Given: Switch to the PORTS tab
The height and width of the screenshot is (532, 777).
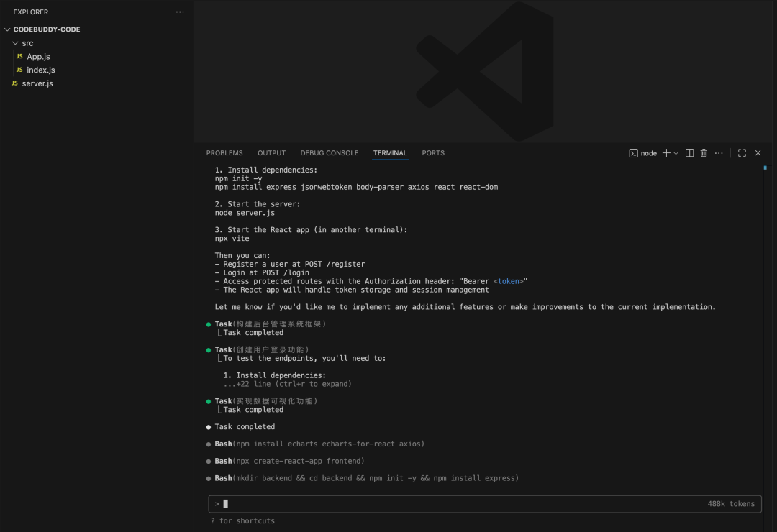Looking at the screenshot, I should [433, 153].
